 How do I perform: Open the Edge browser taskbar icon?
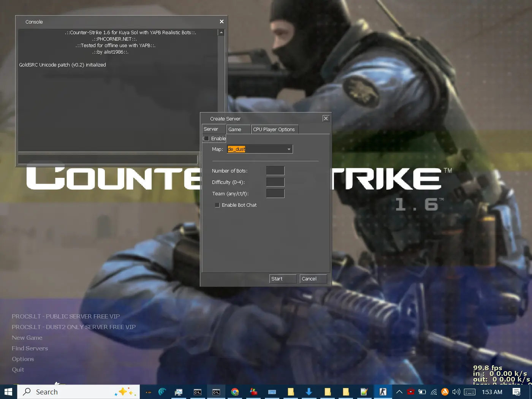pyautogui.click(x=162, y=392)
